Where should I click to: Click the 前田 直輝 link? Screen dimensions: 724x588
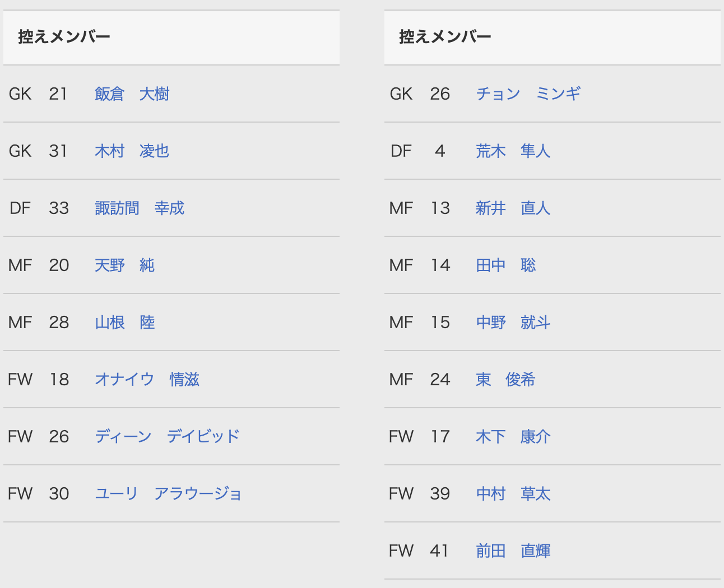pos(513,550)
